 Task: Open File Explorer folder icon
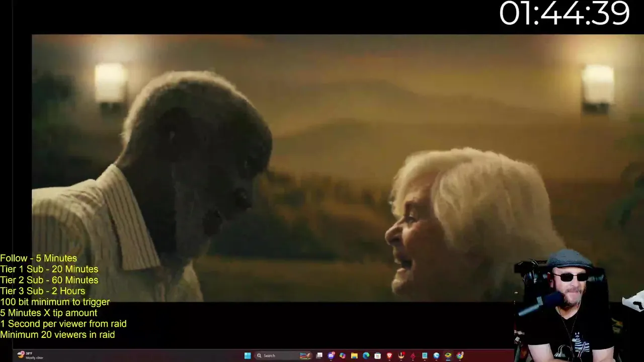click(354, 355)
